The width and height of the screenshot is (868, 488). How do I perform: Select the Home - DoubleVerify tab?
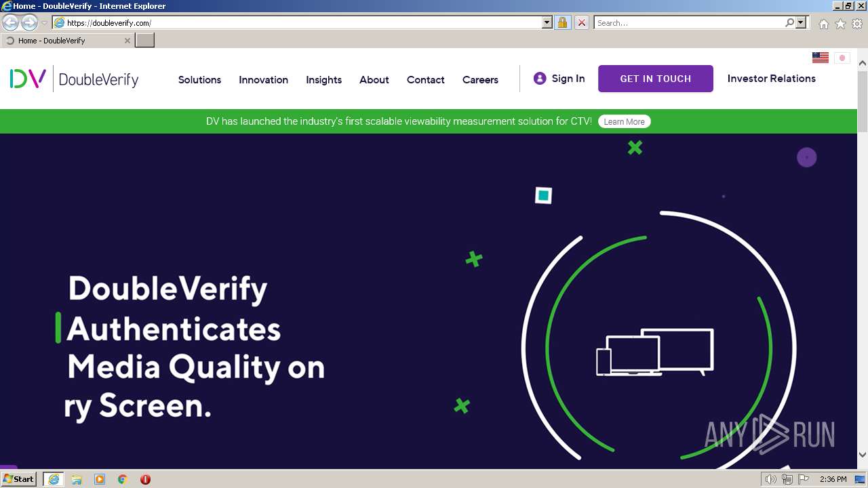pos(66,41)
